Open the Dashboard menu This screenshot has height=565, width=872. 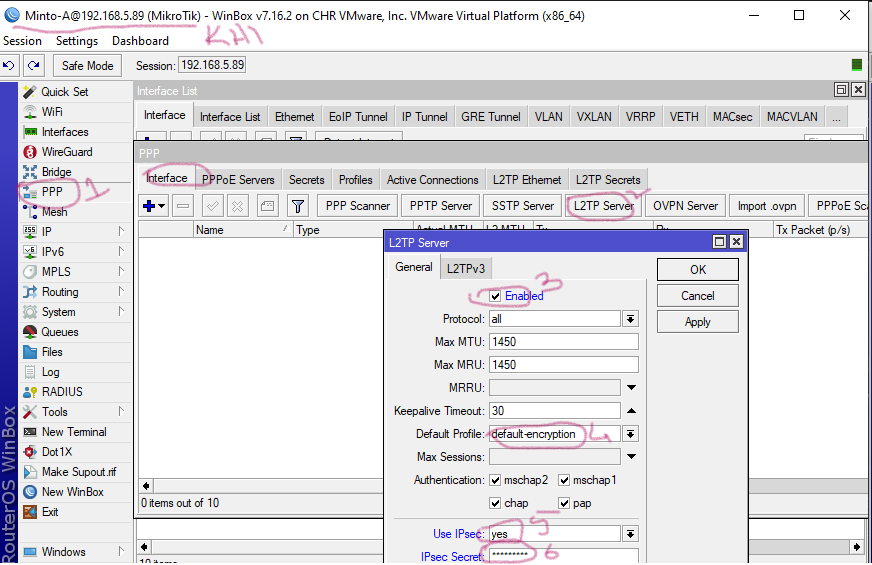(x=140, y=41)
